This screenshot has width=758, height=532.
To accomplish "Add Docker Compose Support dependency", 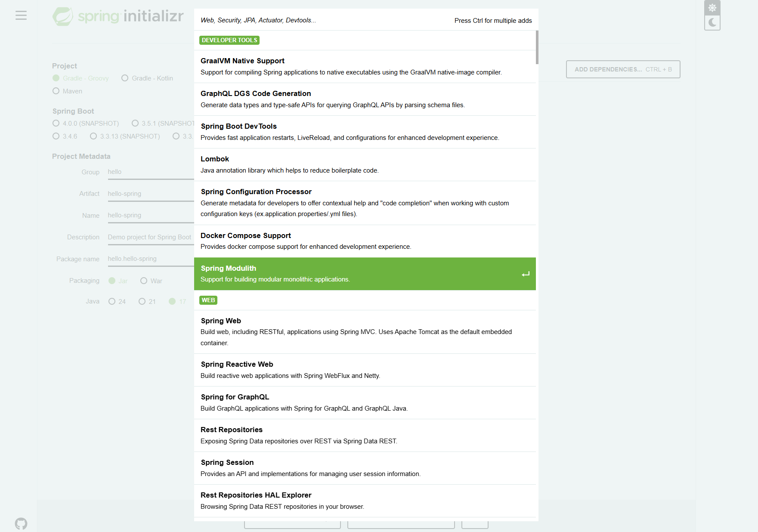I will [365, 241].
